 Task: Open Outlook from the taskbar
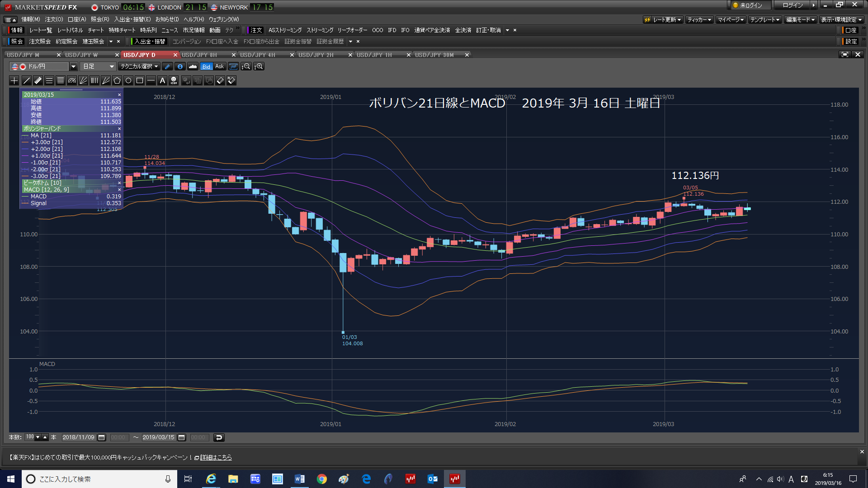[x=433, y=479]
